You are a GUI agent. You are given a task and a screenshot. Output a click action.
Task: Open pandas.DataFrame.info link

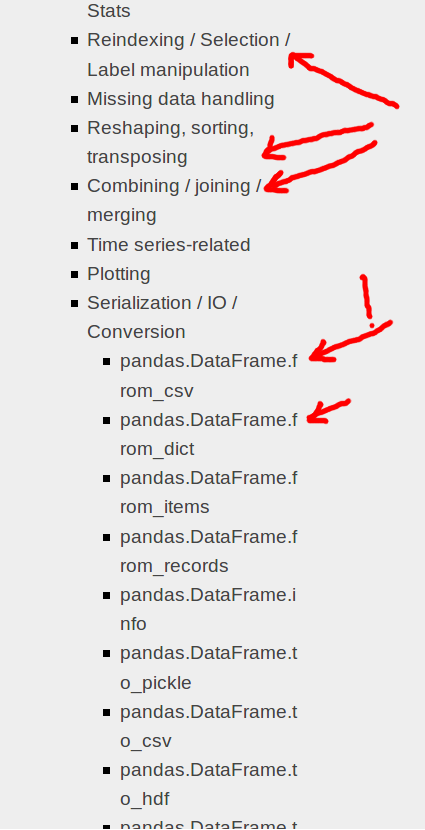tap(208, 609)
